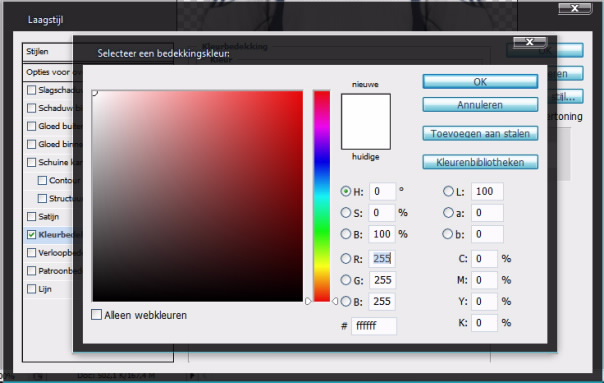Select the G green radio button
Viewport: 604px width, 383px height.
click(346, 280)
